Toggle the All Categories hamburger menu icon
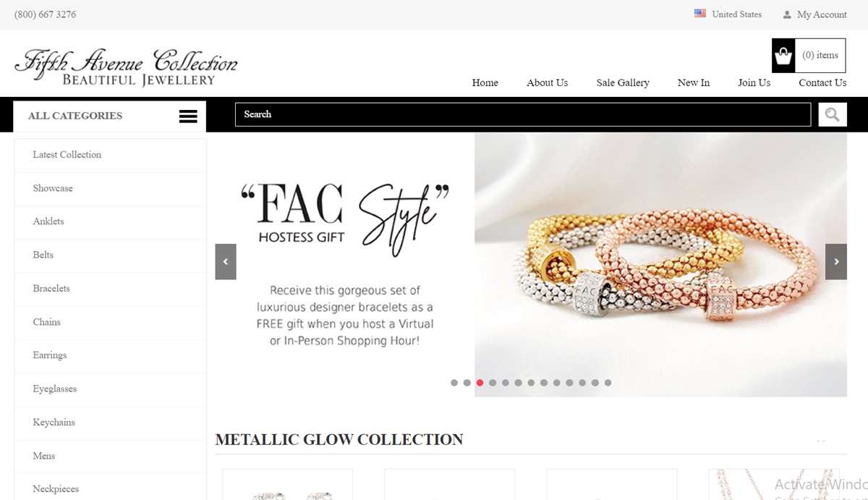868x500 pixels. coord(188,116)
